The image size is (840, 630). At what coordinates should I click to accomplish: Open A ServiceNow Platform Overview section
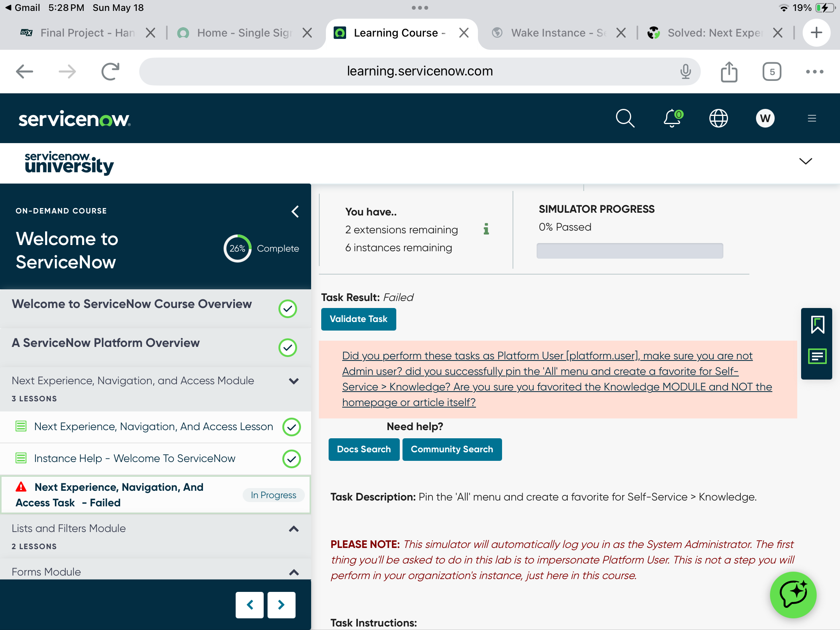tap(106, 343)
